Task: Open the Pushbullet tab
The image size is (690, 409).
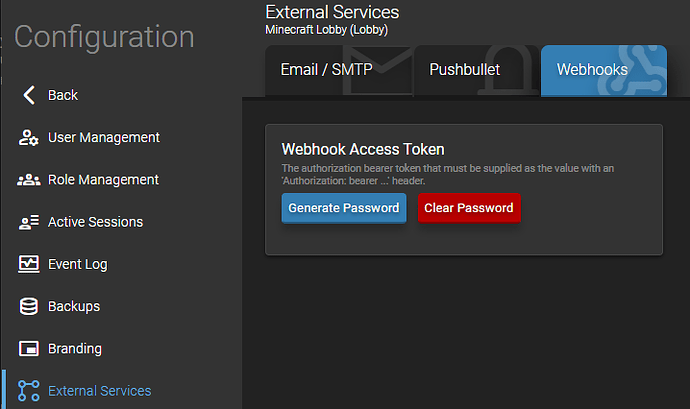Action: [x=464, y=70]
